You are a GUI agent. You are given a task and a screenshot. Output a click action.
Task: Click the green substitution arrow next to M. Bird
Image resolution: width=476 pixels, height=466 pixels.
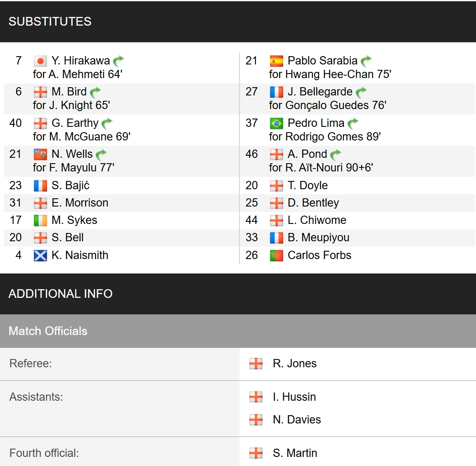[x=95, y=92]
